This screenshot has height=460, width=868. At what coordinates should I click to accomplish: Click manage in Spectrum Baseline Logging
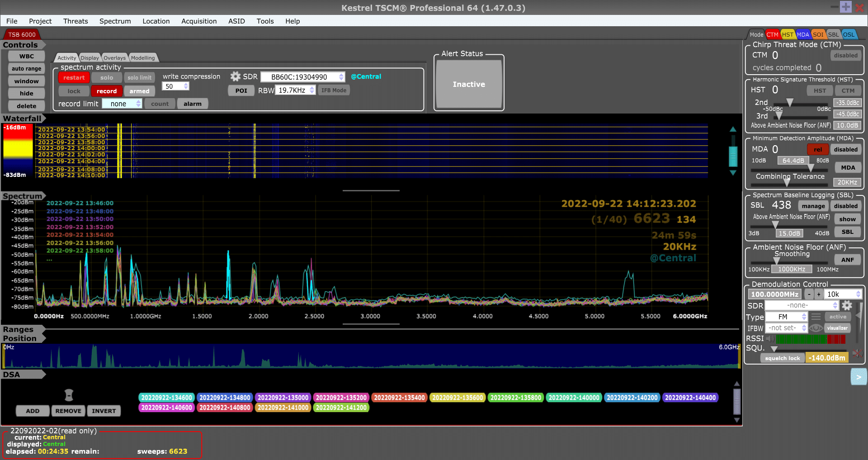point(813,206)
